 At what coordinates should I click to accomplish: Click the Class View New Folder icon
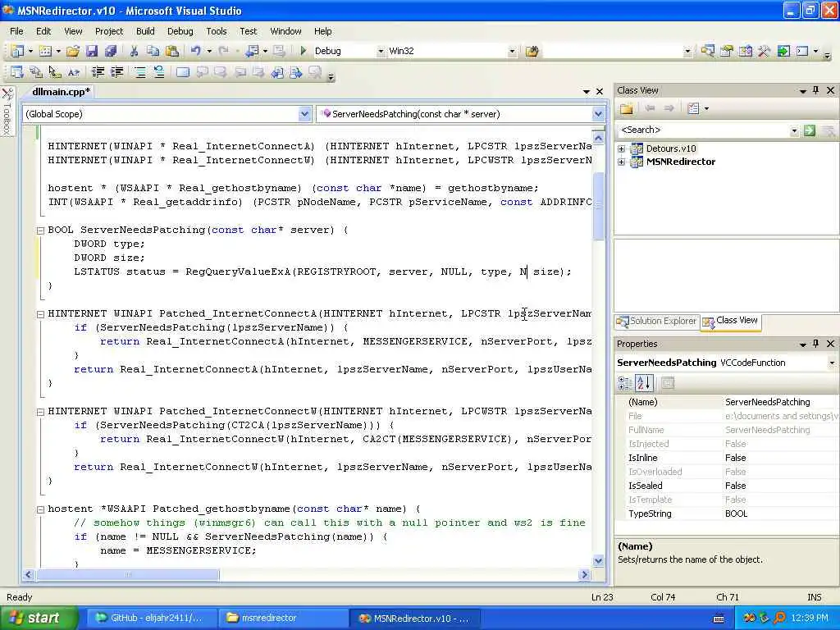626,109
